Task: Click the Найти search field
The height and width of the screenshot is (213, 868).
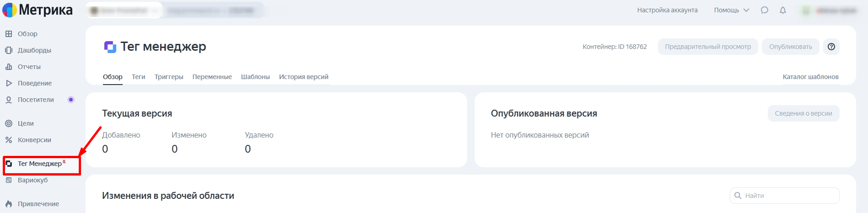Action: (787, 196)
